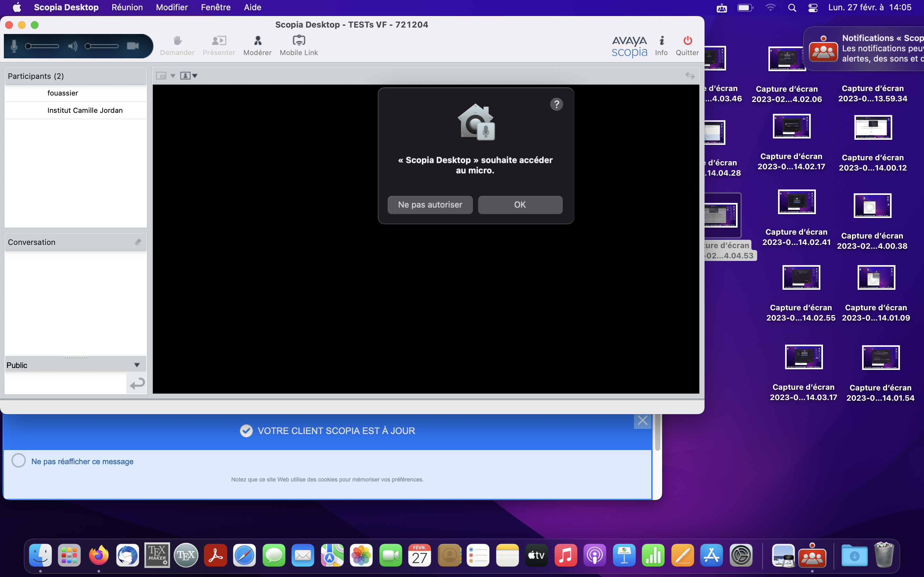This screenshot has width=924, height=577.
Task: Select 'Ne pas réafficher ce message' radio button
Action: click(x=19, y=461)
